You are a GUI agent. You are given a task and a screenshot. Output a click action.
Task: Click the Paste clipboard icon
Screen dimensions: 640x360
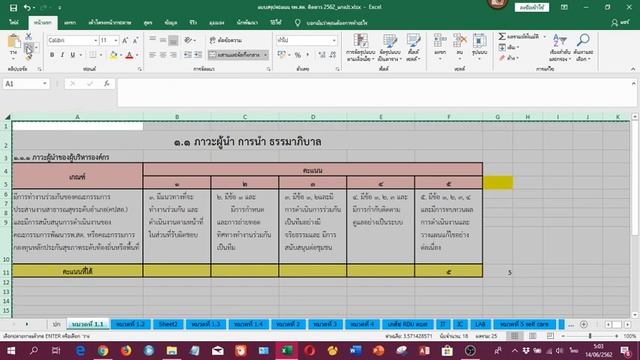[13, 42]
